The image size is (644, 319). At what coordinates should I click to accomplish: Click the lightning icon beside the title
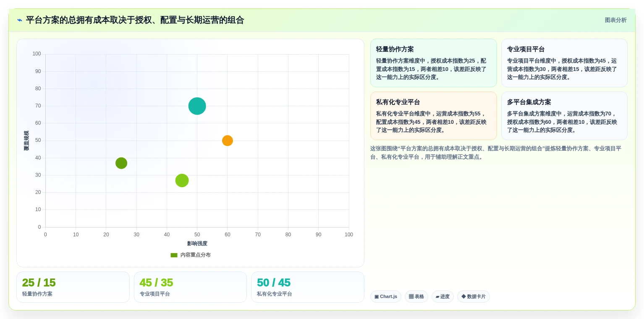pyautogui.click(x=20, y=20)
